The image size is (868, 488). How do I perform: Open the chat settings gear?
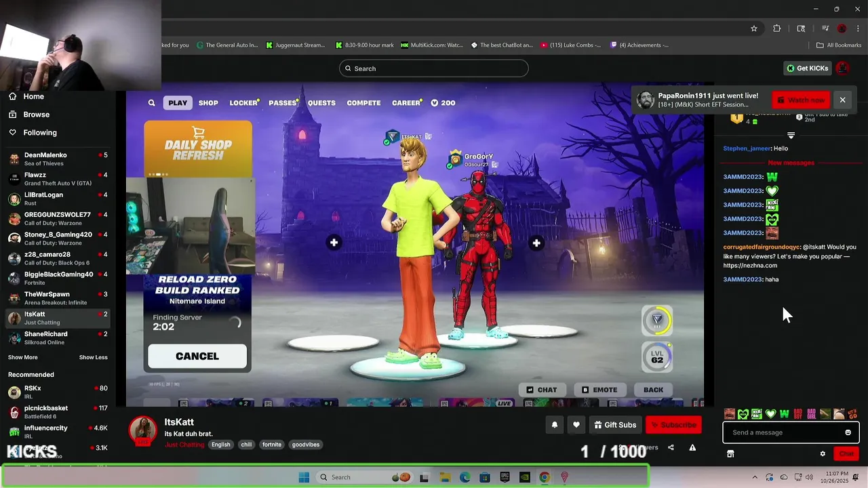[x=823, y=454]
